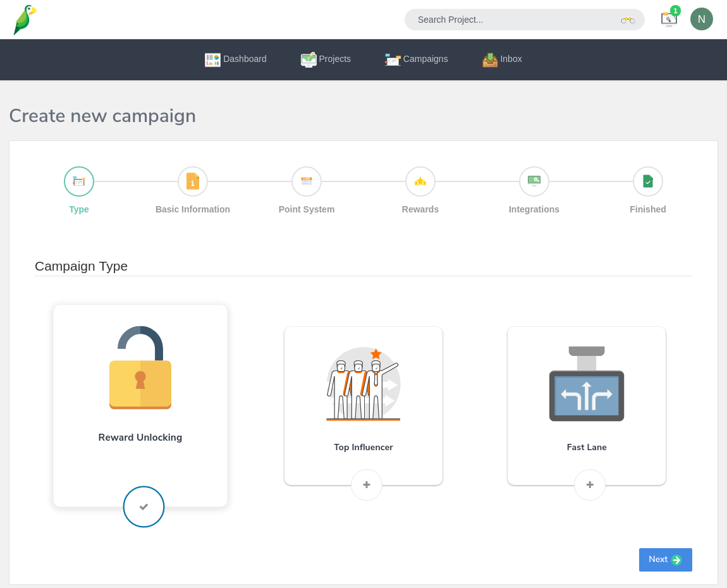727x588 pixels.
Task: Click the Basic Information step icon
Action: (x=193, y=181)
